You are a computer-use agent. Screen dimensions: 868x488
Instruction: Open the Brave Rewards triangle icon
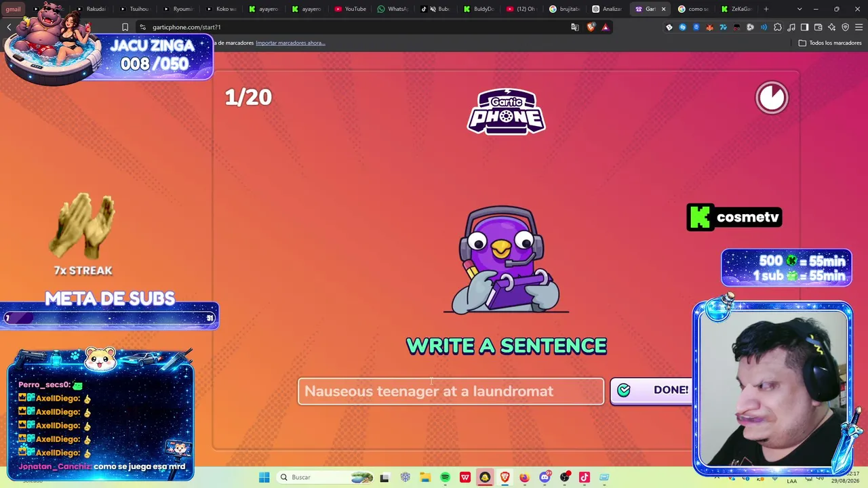coord(606,27)
